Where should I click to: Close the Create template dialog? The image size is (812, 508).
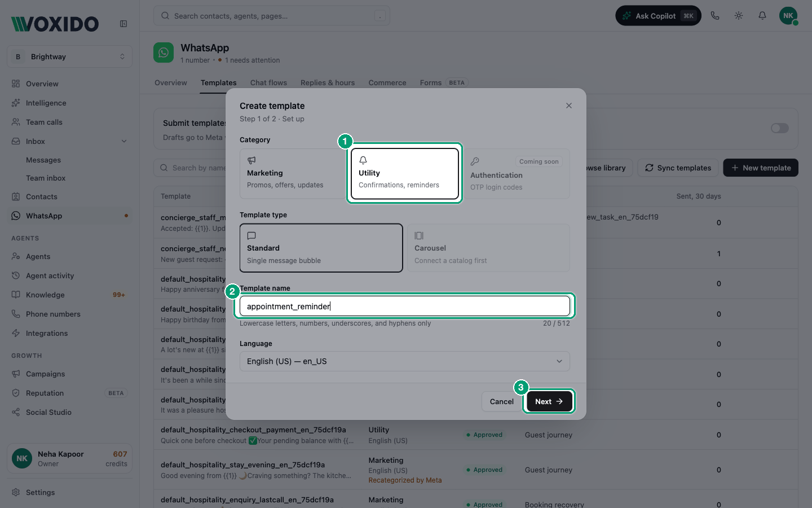click(x=569, y=106)
